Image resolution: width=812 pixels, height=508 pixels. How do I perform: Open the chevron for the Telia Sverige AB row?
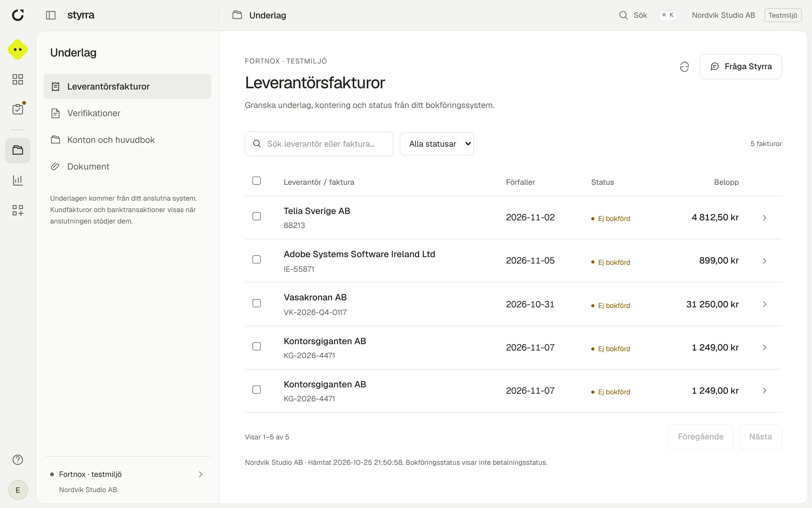coord(764,217)
